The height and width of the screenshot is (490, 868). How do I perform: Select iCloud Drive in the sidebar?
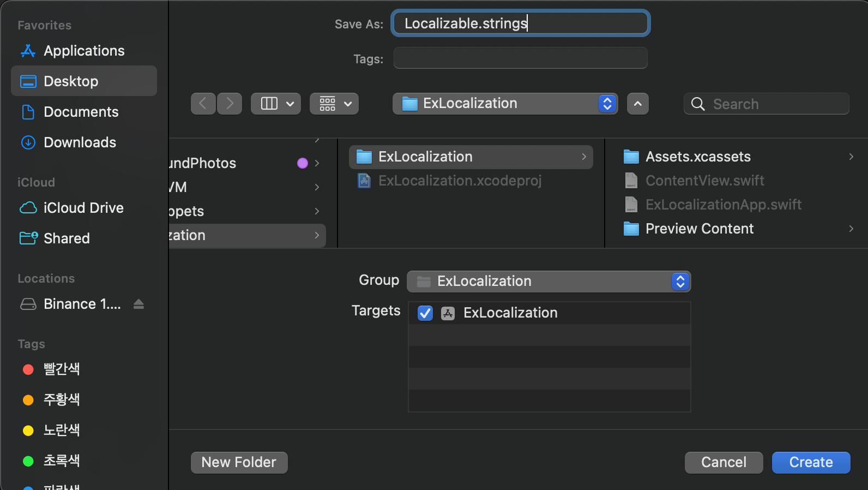(83, 208)
